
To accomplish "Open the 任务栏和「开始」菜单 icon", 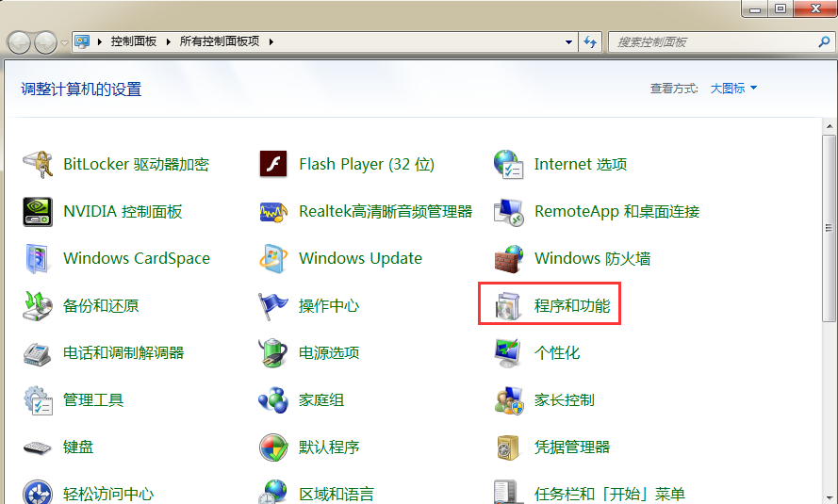I will coord(508,492).
